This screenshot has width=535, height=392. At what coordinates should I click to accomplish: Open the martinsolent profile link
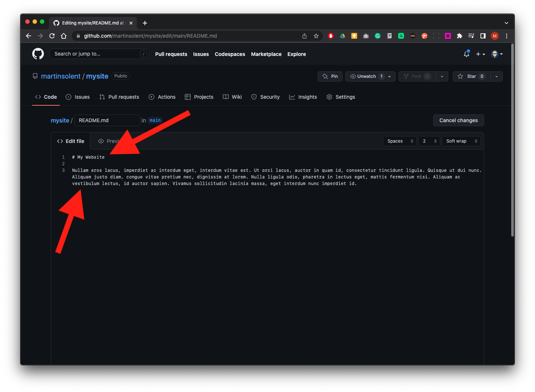point(61,76)
